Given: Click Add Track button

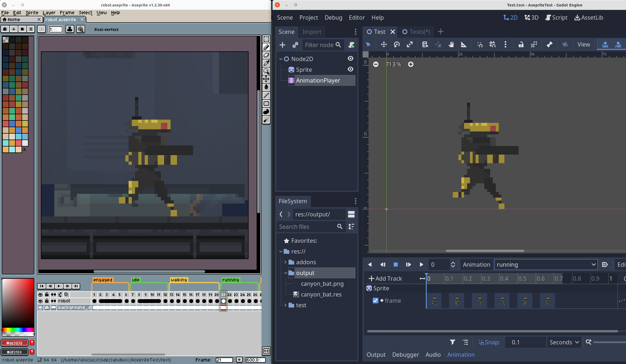Looking at the screenshot, I should 385,279.
